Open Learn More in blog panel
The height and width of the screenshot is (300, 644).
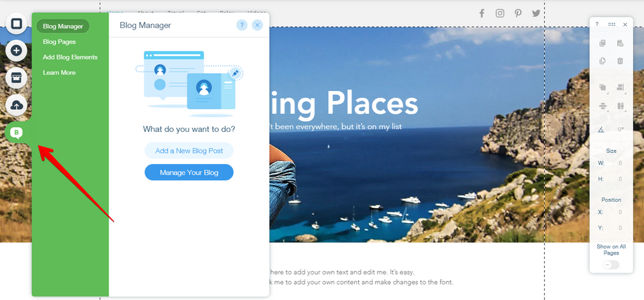pyautogui.click(x=59, y=72)
